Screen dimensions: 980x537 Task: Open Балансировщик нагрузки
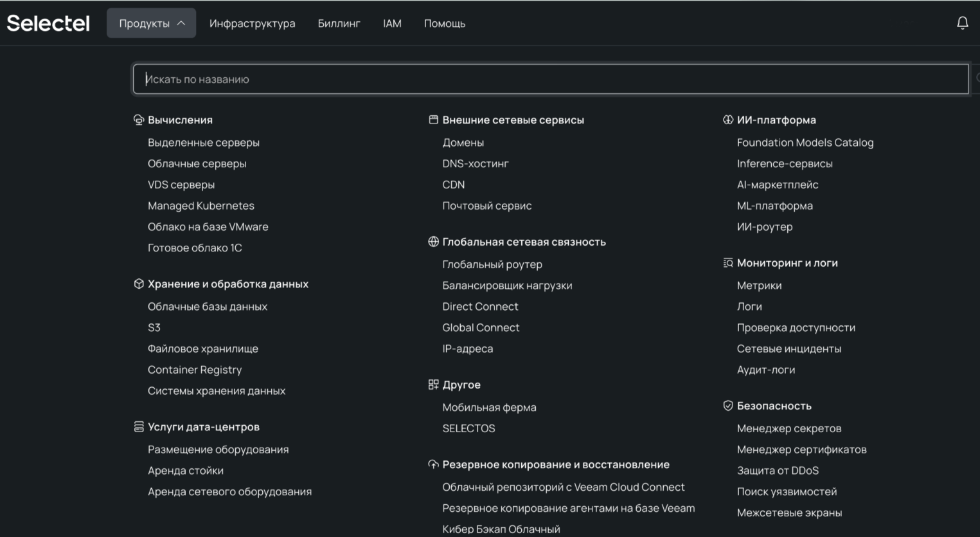[507, 286]
